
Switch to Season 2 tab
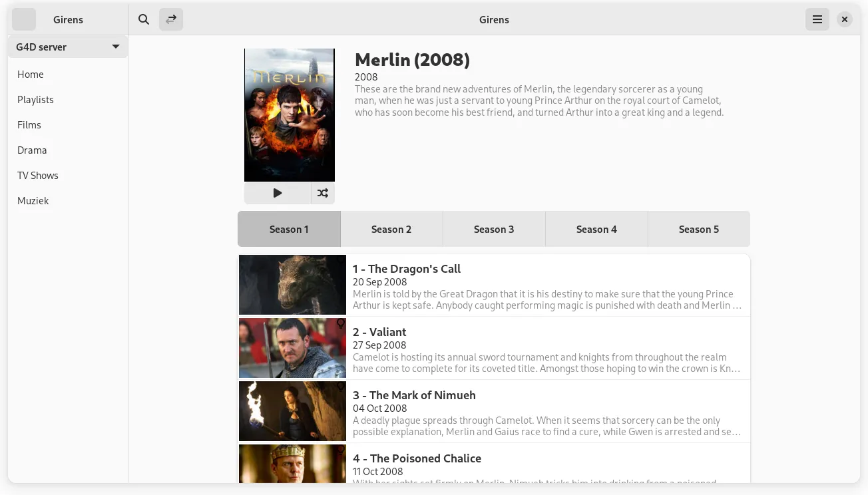[391, 229]
